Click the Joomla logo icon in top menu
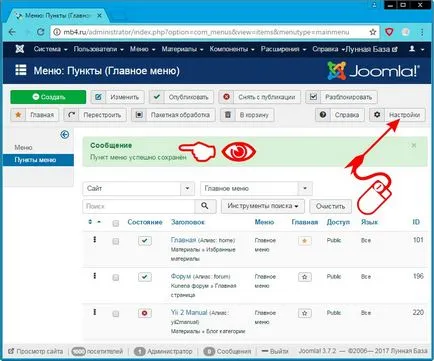This screenshot has height=361, width=434. coord(20,49)
